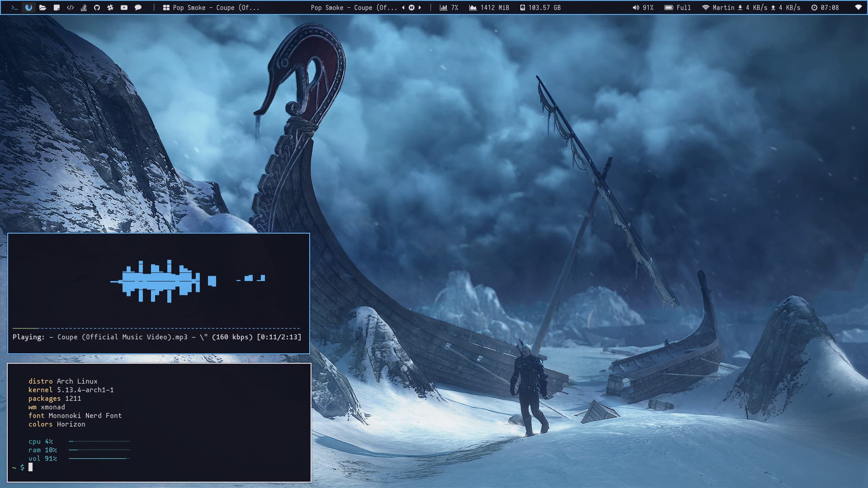Image resolution: width=868 pixels, height=488 pixels.
Task: Click the distro Arch Linux line
Action: pyautogui.click(x=63, y=381)
